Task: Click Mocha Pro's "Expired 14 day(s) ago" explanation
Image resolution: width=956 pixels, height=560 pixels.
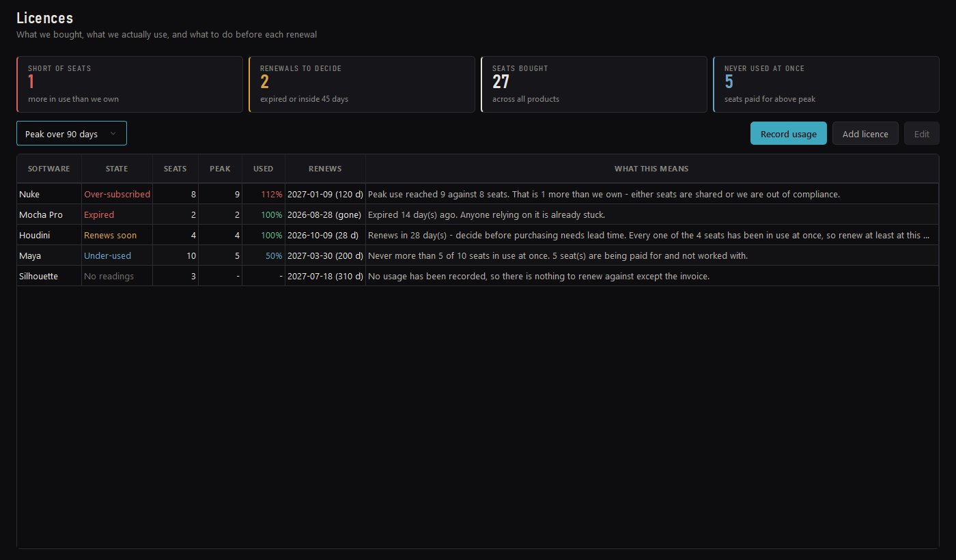Action: click(652, 214)
